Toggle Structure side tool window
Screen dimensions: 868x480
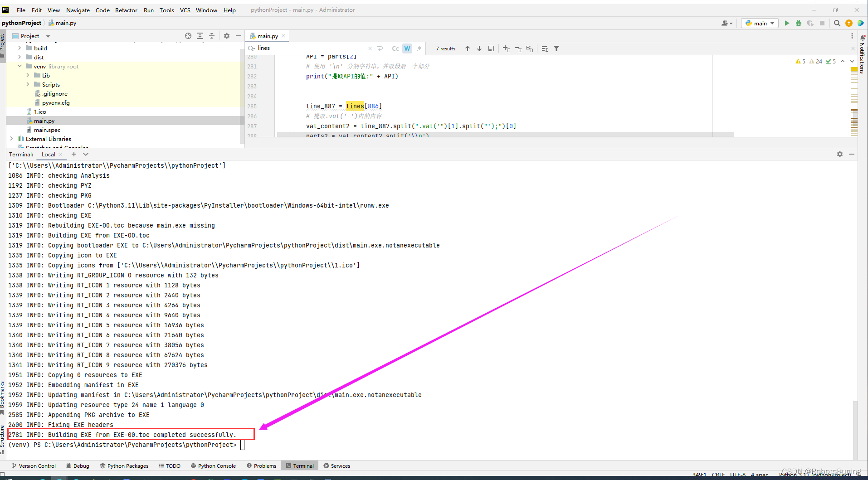[x=2, y=439]
